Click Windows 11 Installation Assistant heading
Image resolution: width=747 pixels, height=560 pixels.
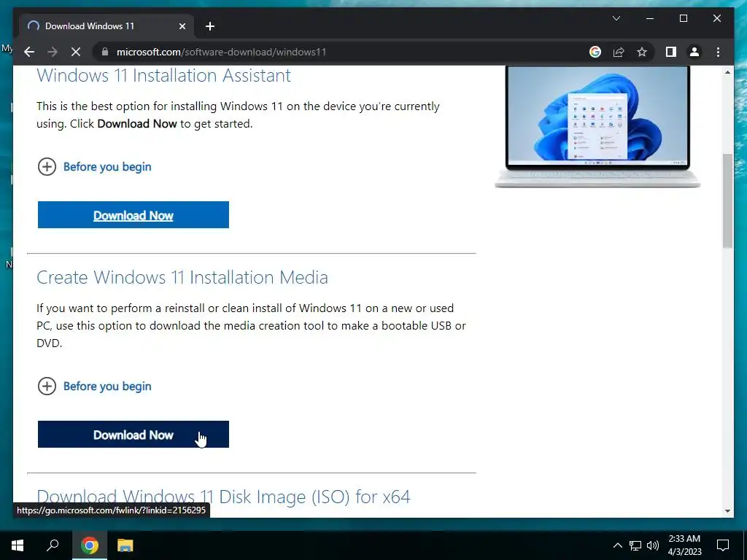tap(163, 75)
